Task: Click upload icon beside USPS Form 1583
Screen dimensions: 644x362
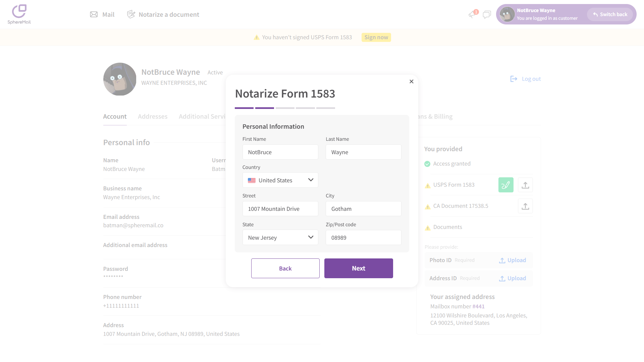Action: 525,185
